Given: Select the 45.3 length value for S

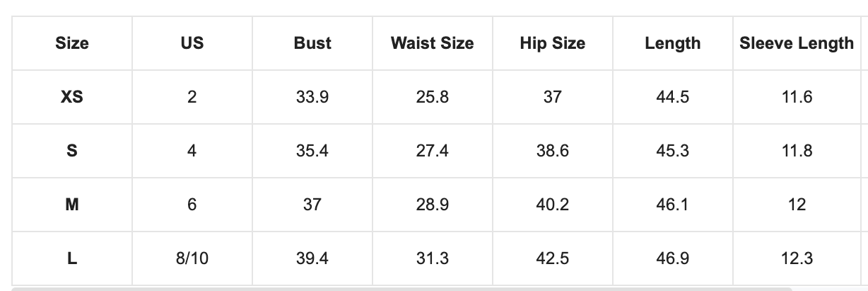Looking at the screenshot, I should point(673,151).
